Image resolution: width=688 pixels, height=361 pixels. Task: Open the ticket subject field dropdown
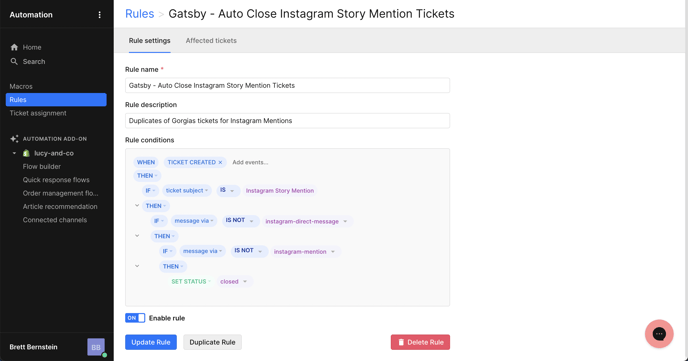tap(186, 190)
